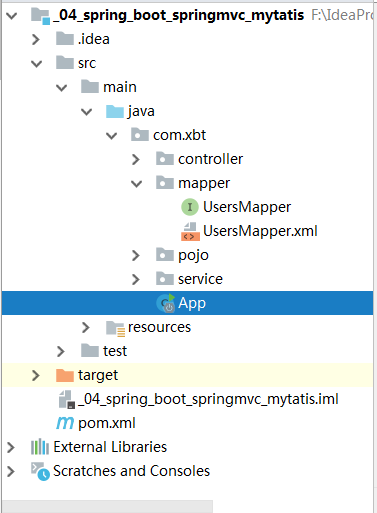This screenshot has width=377, height=513.
Task: Click the Maven pom.xml icon
Action: [x=65, y=423]
